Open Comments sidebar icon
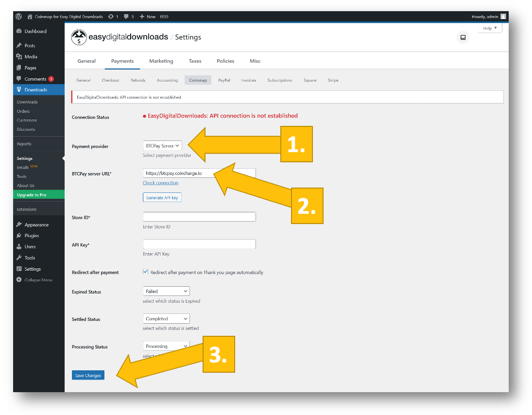Image resolution: width=532 pixels, height=415 pixels. point(19,79)
